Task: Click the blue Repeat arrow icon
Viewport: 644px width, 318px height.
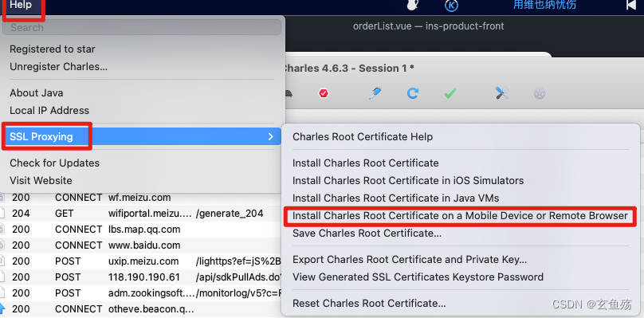Action: pyautogui.click(x=412, y=94)
